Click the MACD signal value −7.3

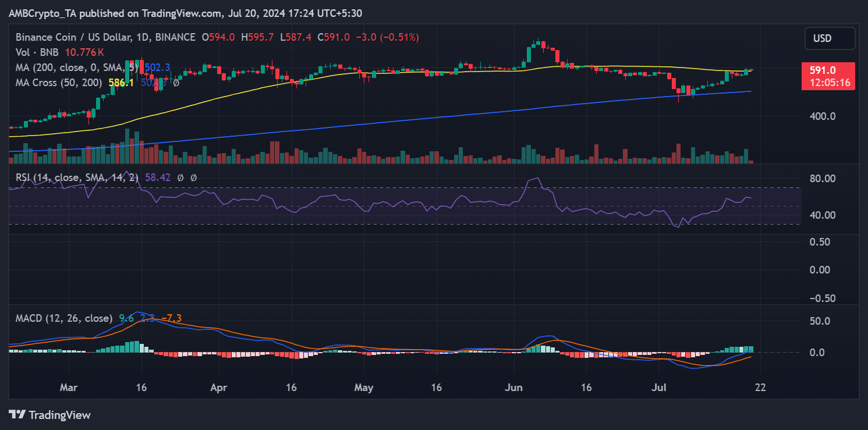tap(173, 318)
